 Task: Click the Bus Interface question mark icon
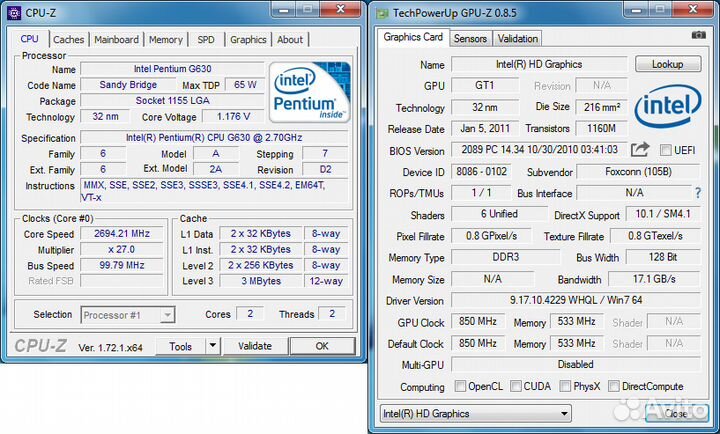(698, 193)
